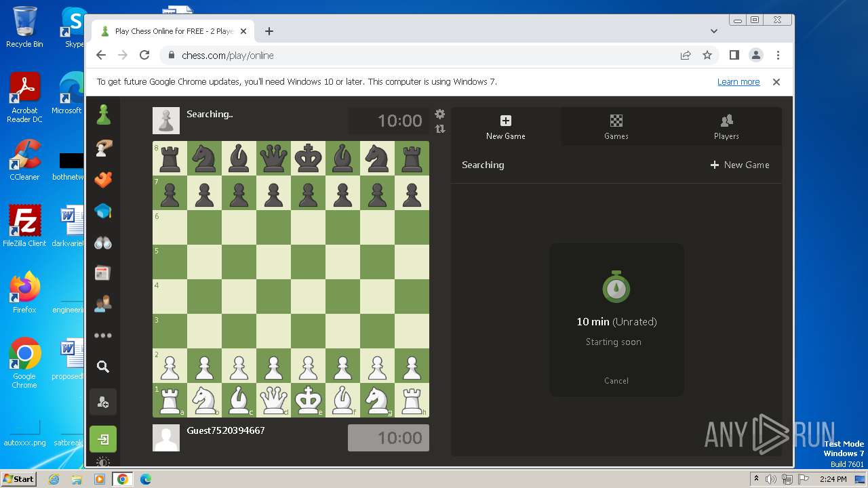The width and height of the screenshot is (868, 488).
Task: Share this page icon in address bar
Action: pos(686,56)
